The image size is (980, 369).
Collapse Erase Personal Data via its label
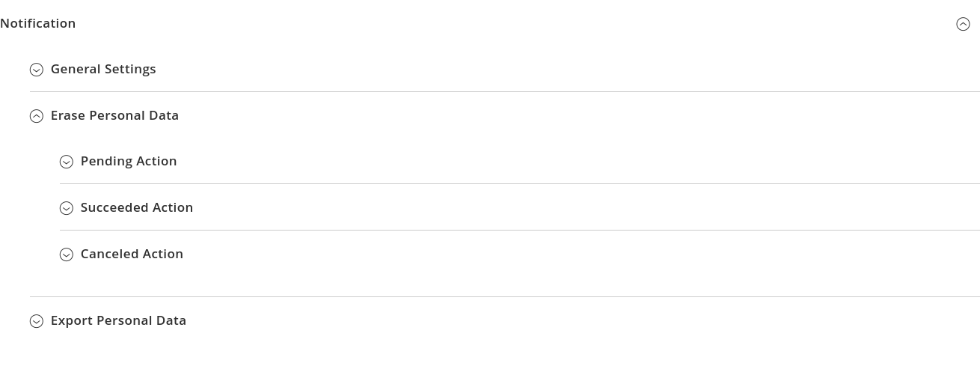[114, 115]
